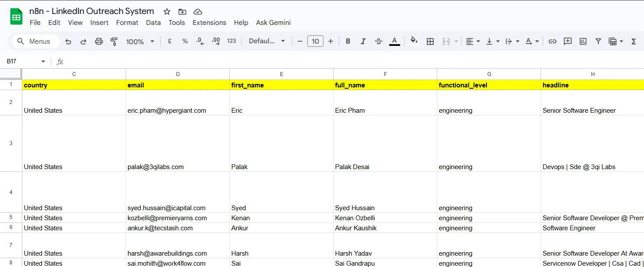Open font family dropdown
Viewport: 644px width, 267px height.
tap(267, 41)
